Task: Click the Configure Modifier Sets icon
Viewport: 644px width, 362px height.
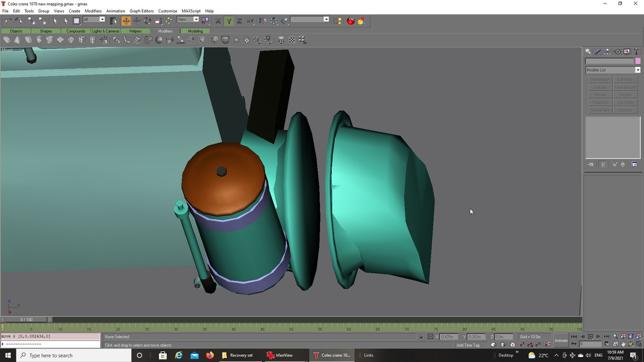Action: 634,164
